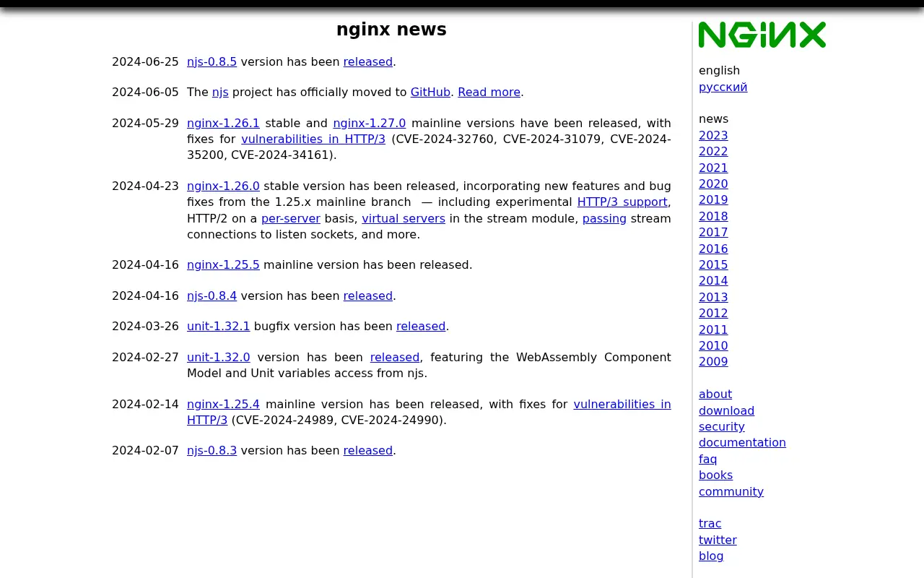Open the unit-1.32.0 link

coord(218,358)
